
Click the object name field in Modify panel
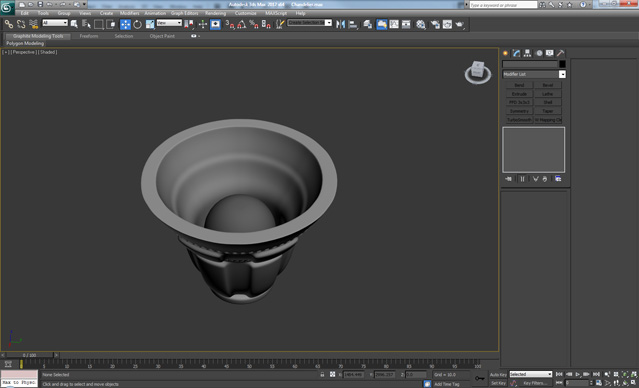[530, 64]
